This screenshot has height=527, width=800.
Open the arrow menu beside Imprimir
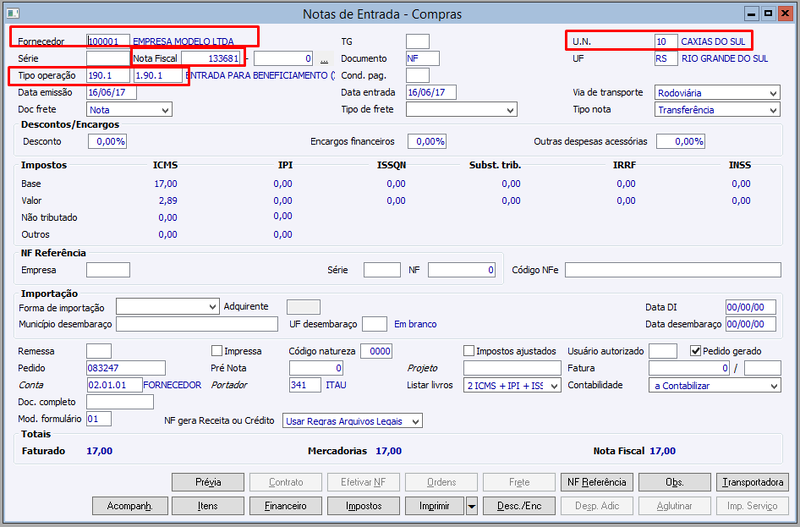472,506
